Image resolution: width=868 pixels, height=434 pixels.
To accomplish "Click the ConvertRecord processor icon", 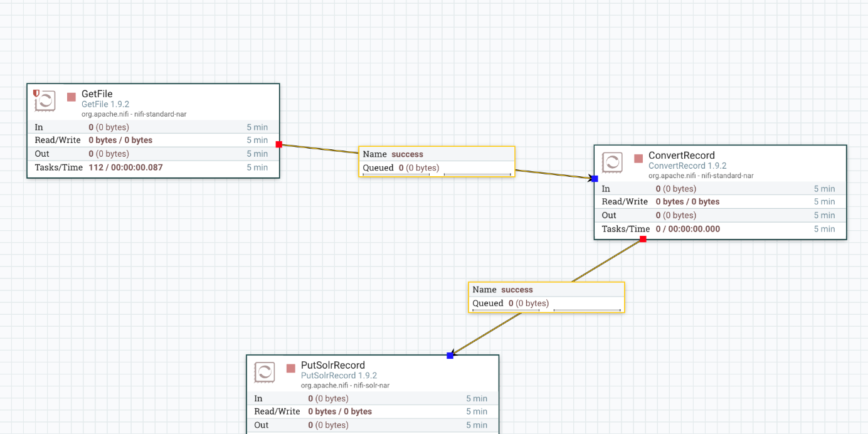I will coord(612,162).
